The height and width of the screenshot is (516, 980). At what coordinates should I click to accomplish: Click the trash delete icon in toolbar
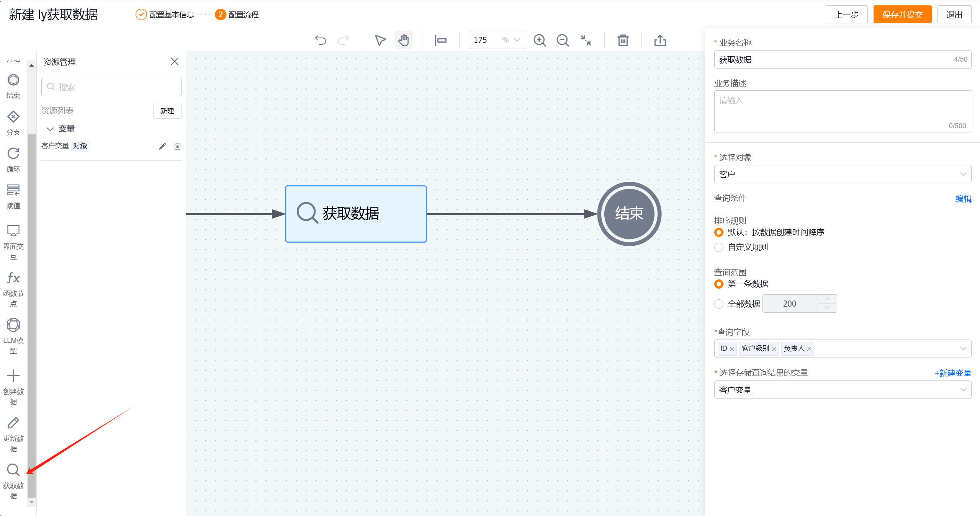(623, 40)
